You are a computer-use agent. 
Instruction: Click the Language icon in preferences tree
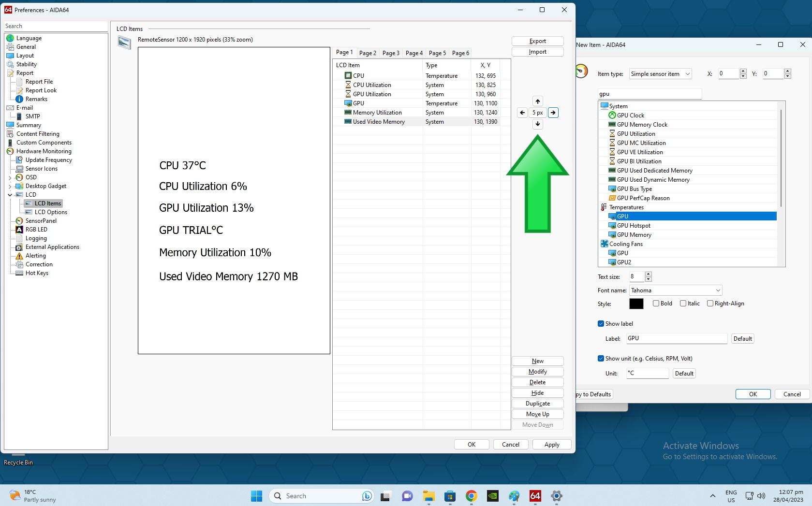coord(10,38)
